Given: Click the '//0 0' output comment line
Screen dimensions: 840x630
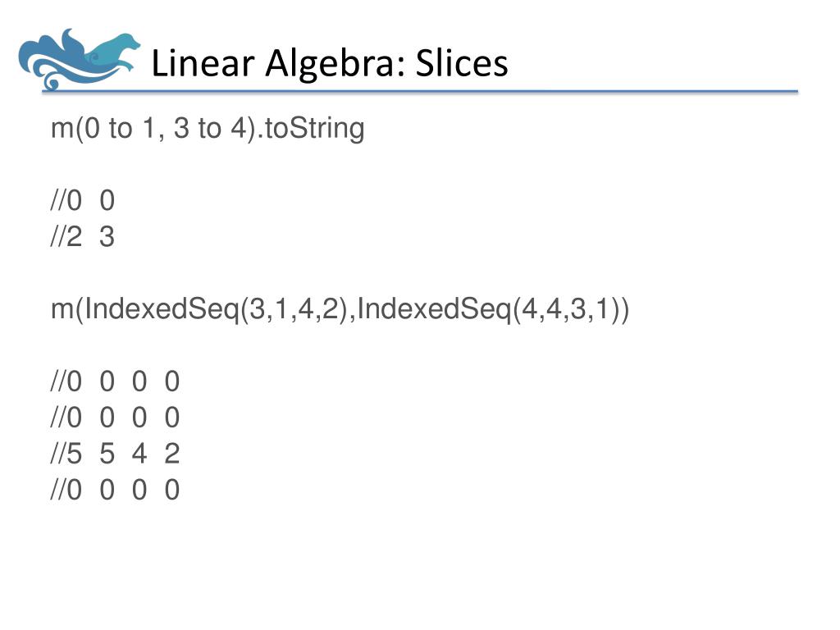Looking at the screenshot, I should click(83, 200).
